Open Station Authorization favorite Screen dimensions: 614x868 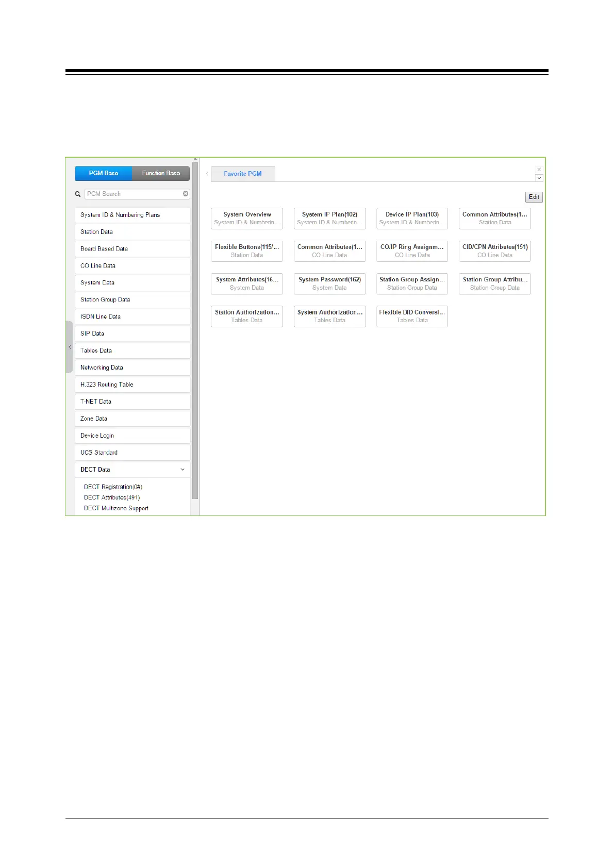pos(247,316)
